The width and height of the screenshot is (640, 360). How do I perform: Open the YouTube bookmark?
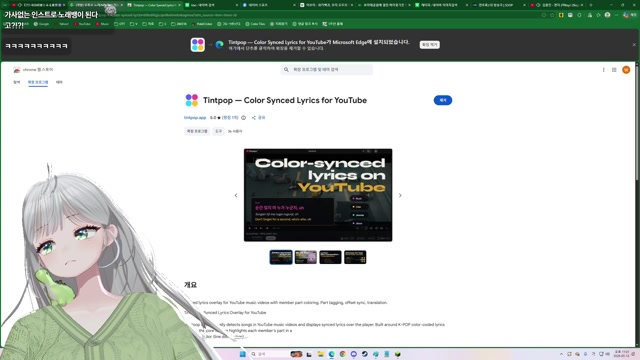[x=82, y=24]
